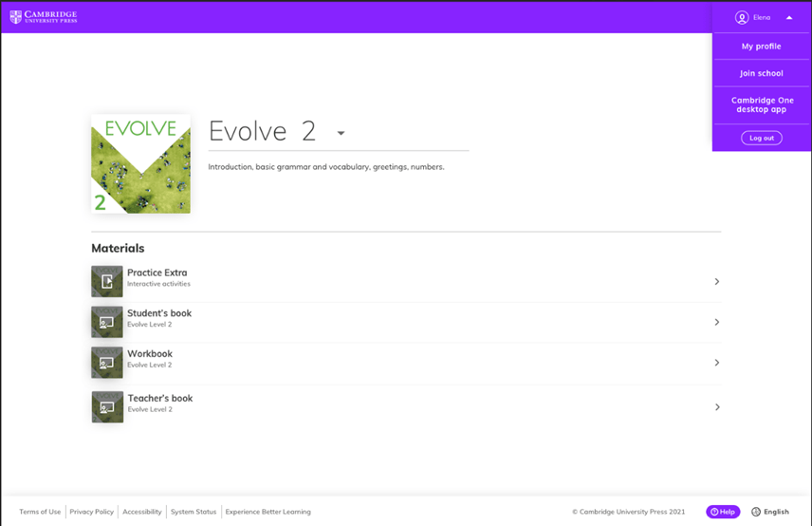Select Join school in the user menu

point(761,73)
